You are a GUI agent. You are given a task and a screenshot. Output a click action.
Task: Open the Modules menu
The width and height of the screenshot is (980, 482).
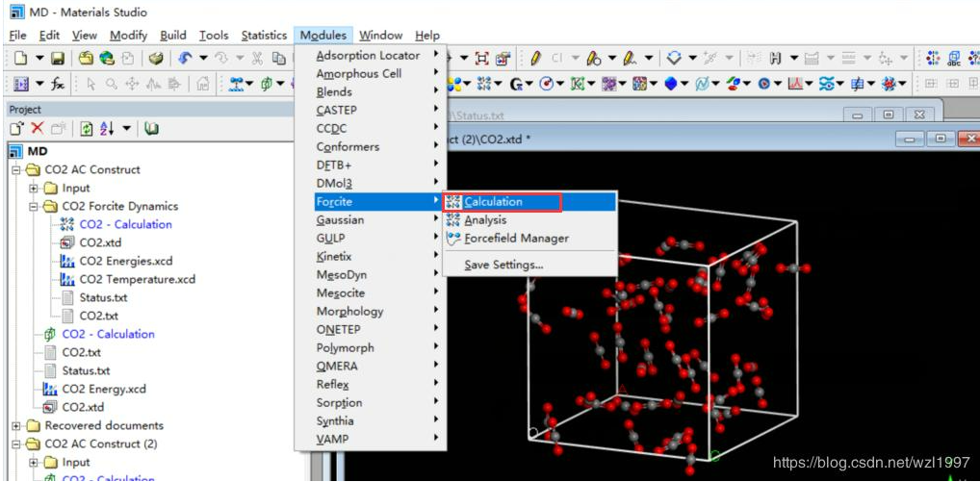323,36
